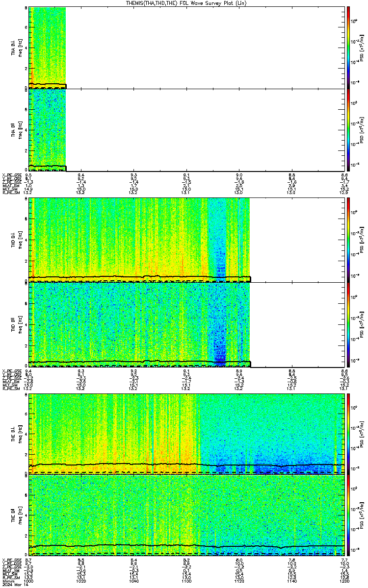Image resolution: width=368 pixels, height=588 pixels.
Task: Click the color bar beside THE B-perpendicular panel
Action: pyautogui.click(x=348, y=434)
